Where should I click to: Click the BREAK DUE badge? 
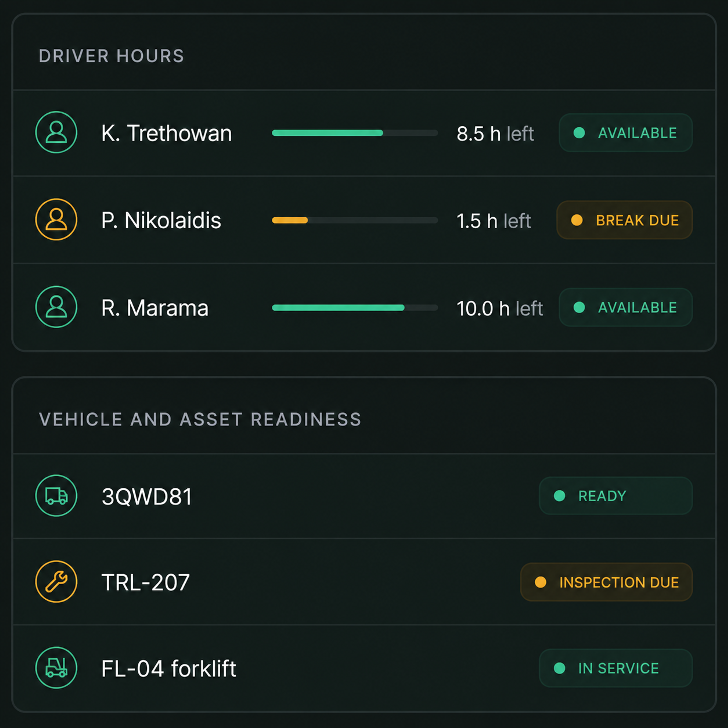click(624, 220)
